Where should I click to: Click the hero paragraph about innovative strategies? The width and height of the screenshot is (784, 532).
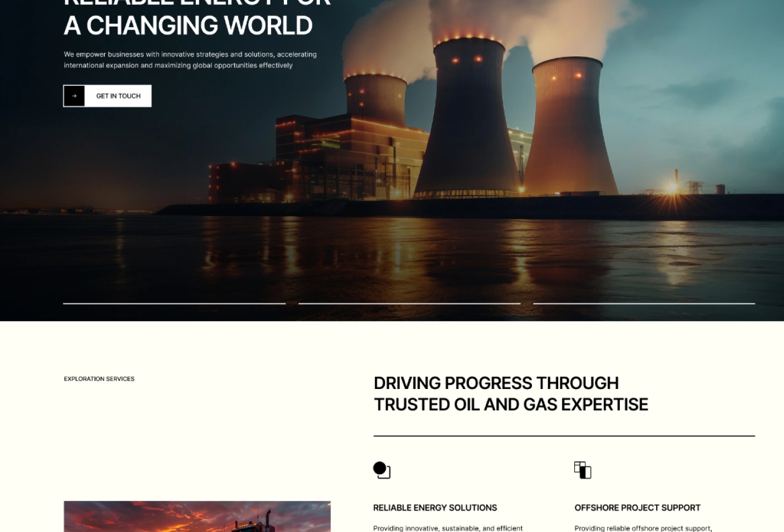[191, 60]
